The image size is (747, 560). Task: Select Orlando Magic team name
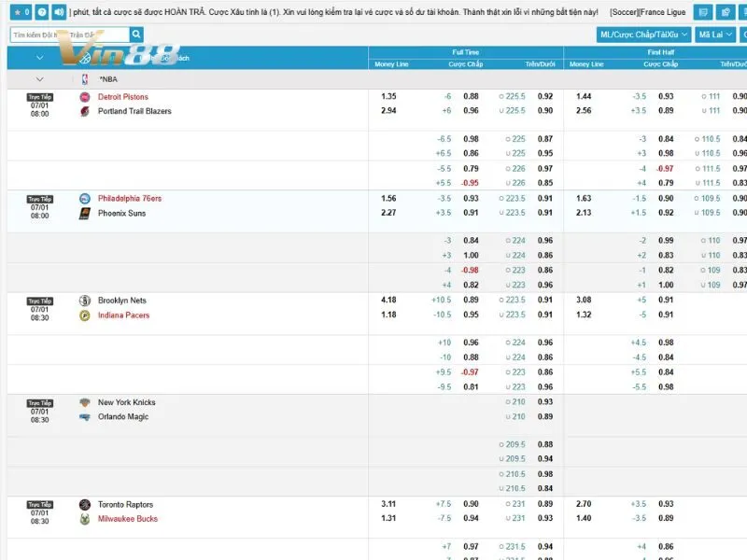click(123, 416)
